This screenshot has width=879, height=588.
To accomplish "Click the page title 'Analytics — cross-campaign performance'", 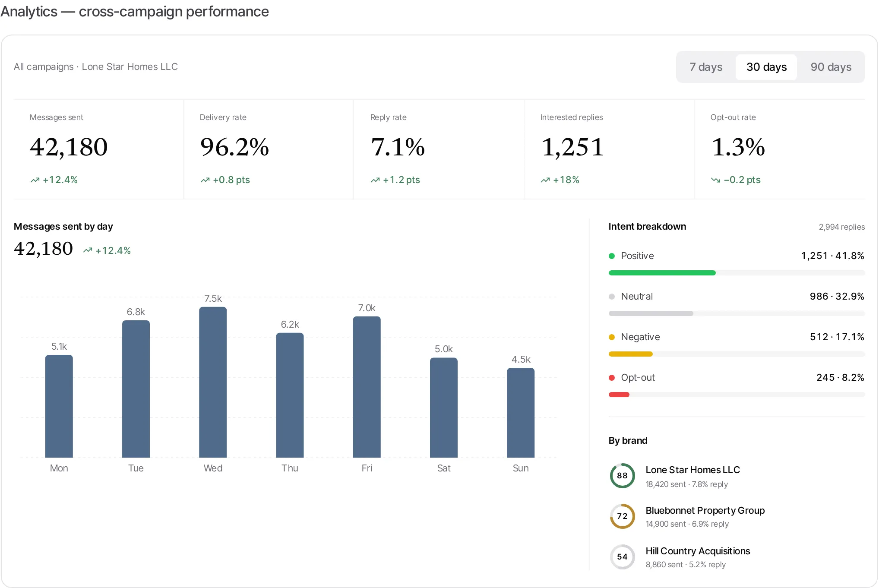I will click(135, 12).
